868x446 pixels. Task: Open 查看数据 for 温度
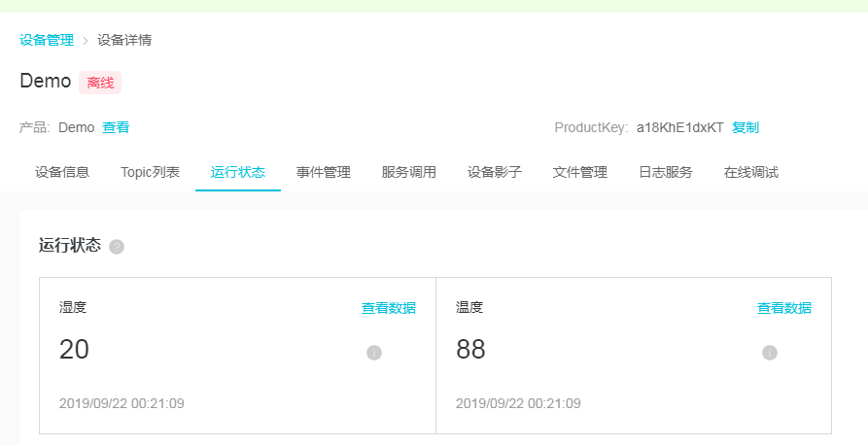[x=784, y=308]
